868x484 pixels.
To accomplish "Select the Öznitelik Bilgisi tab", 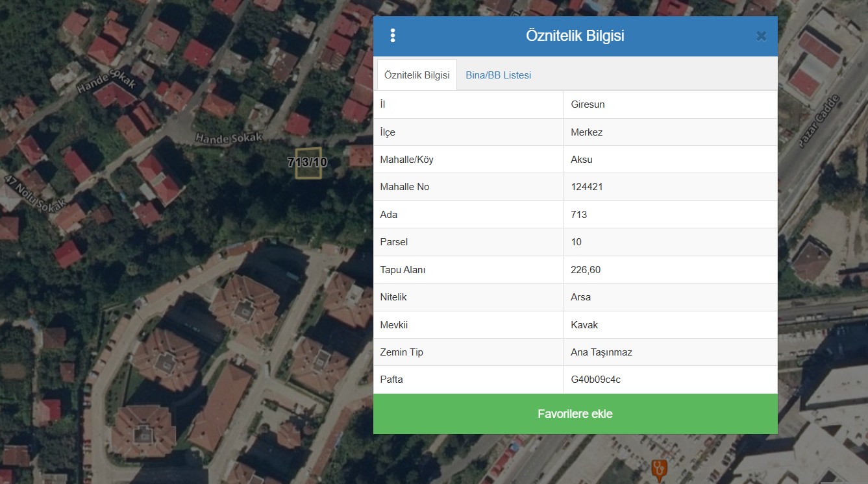I will pos(417,75).
